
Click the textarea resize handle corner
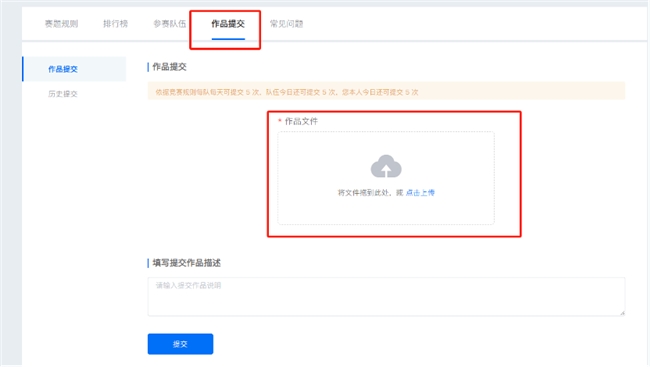point(622,313)
